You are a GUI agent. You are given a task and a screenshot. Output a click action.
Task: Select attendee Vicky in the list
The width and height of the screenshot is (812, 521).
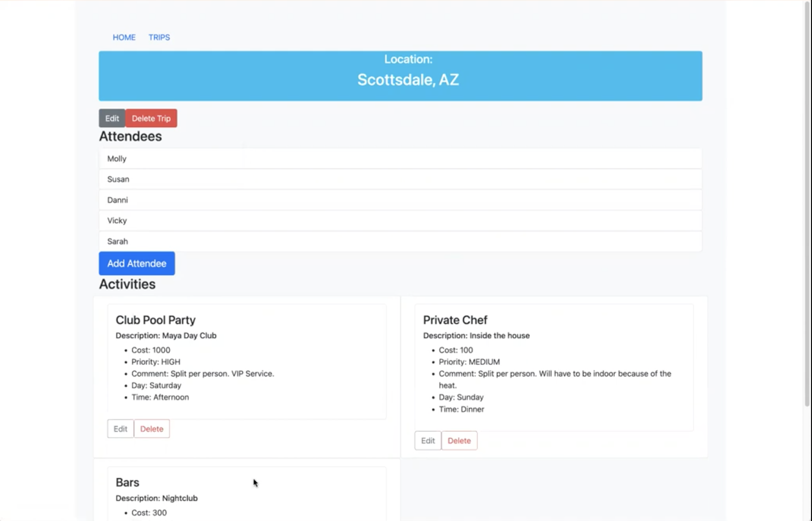coord(117,221)
